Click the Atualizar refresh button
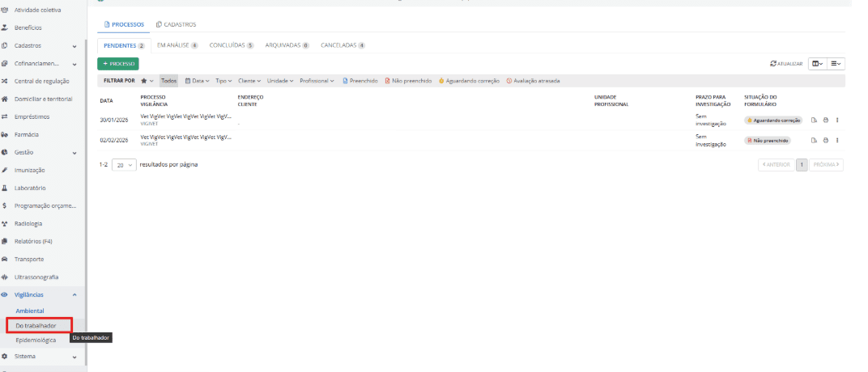Viewport: 868px width, 372px height. (x=786, y=63)
